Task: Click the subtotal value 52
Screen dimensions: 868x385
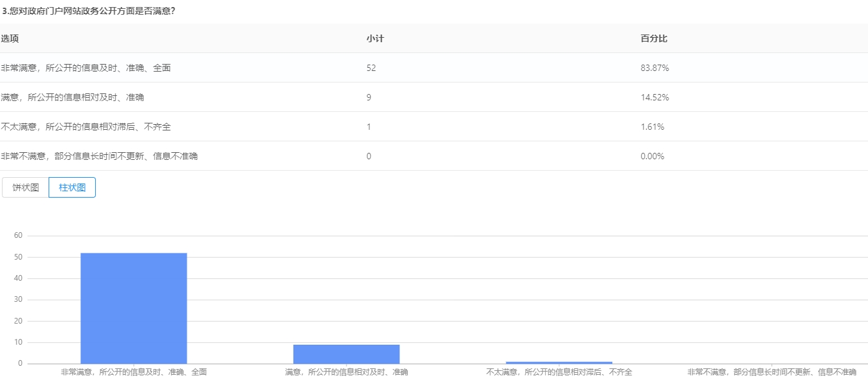Action: 371,68
